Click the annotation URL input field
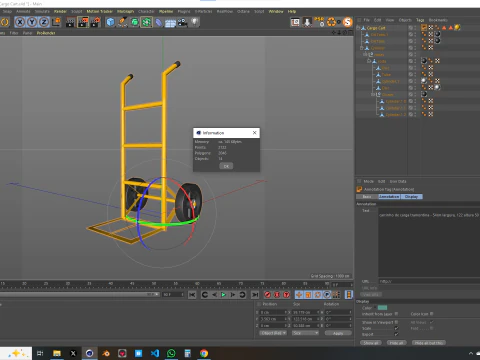Image resolution: width=480 pixels, height=360 pixels. pos(429,281)
